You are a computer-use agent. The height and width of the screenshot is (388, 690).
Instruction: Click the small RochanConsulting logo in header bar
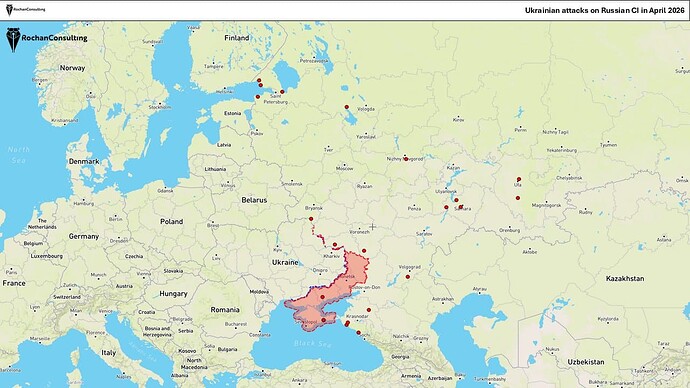[x=26, y=9]
